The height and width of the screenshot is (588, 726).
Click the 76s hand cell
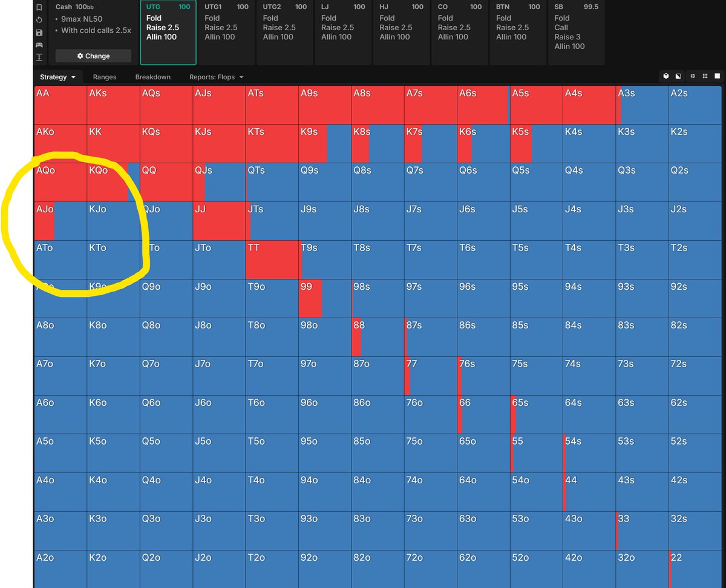pyautogui.click(x=483, y=376)
